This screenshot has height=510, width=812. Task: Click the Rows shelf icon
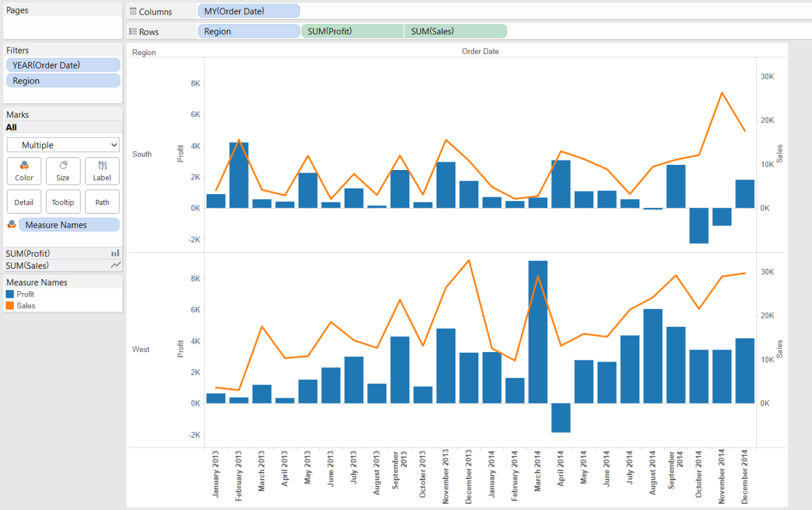click(x=133, y=31)
